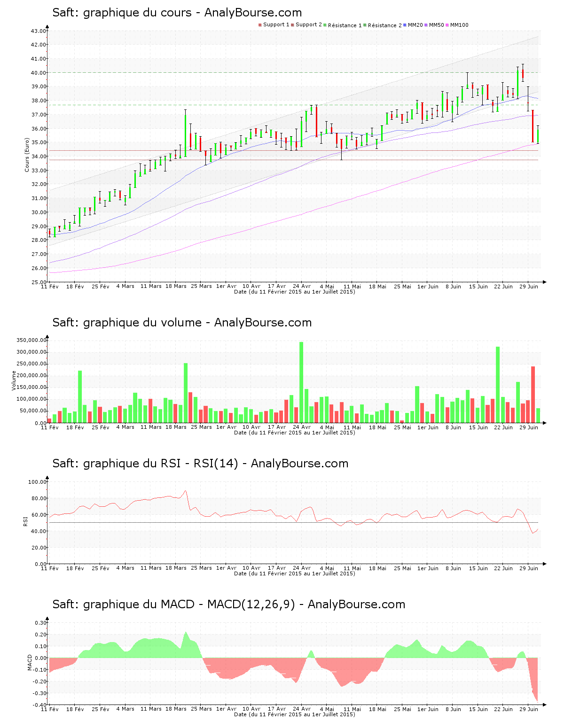Screen dimensions: 564x728
Task: Click the 'RSI' vertical axis label
Action: (25, 520)
